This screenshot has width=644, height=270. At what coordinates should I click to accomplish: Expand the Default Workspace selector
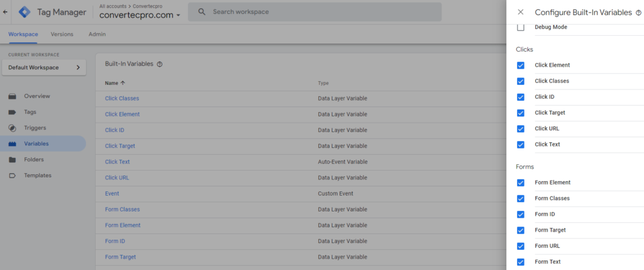44,67
